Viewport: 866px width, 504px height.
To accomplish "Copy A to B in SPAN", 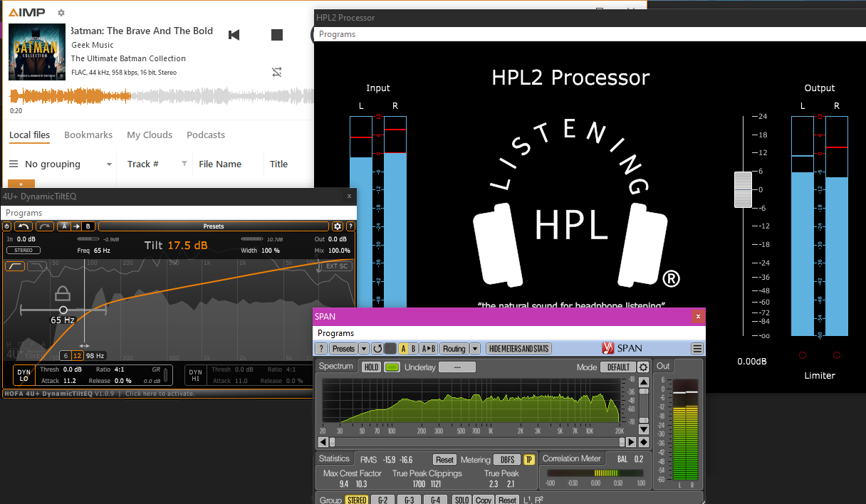I will click(x=429, y=349).
